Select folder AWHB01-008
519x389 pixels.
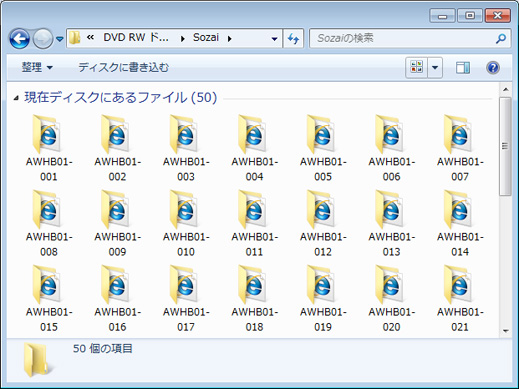[x=49, y=223]
